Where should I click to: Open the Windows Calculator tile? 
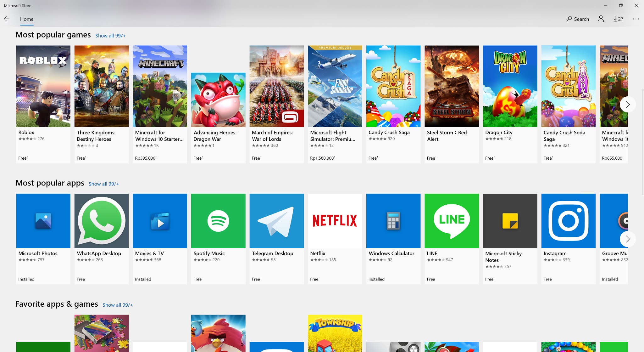pos(393,221)
